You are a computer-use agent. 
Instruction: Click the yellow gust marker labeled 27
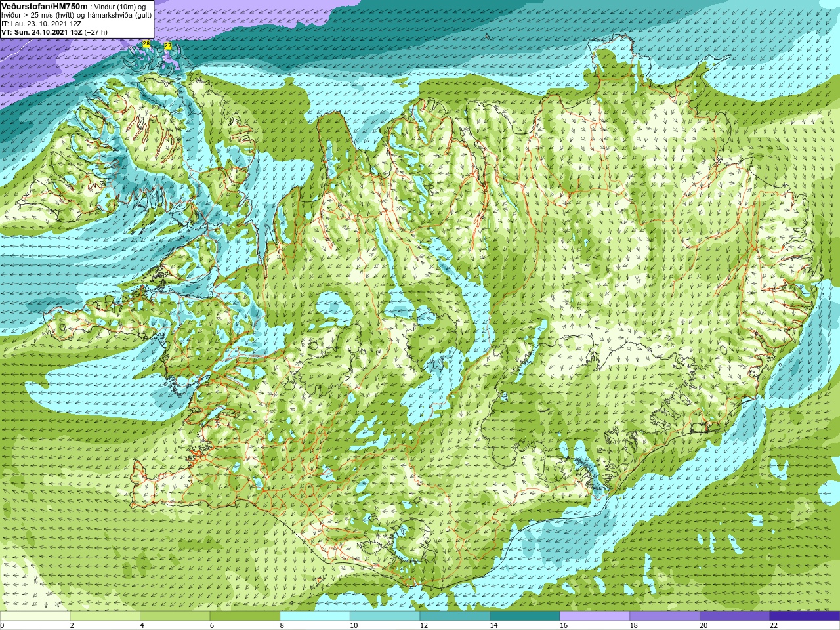point(168,46)
